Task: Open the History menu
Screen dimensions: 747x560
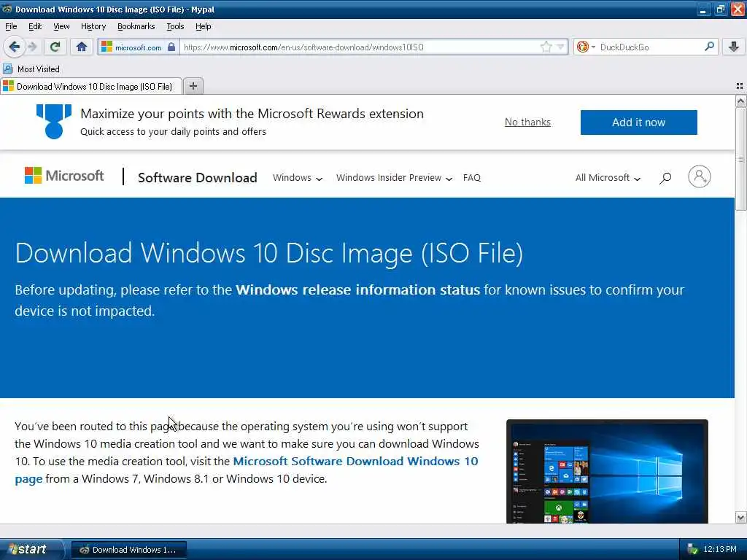Action: tap(93, 26)
